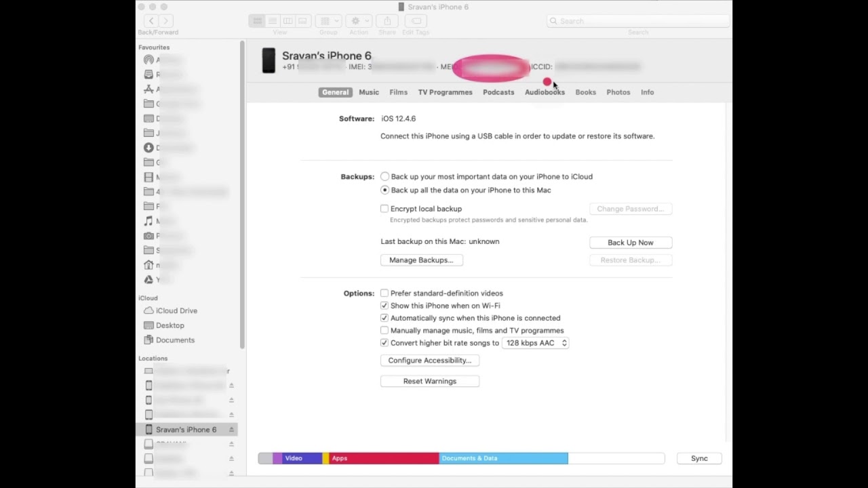Go back with the Back arrow

click(151, 21)
